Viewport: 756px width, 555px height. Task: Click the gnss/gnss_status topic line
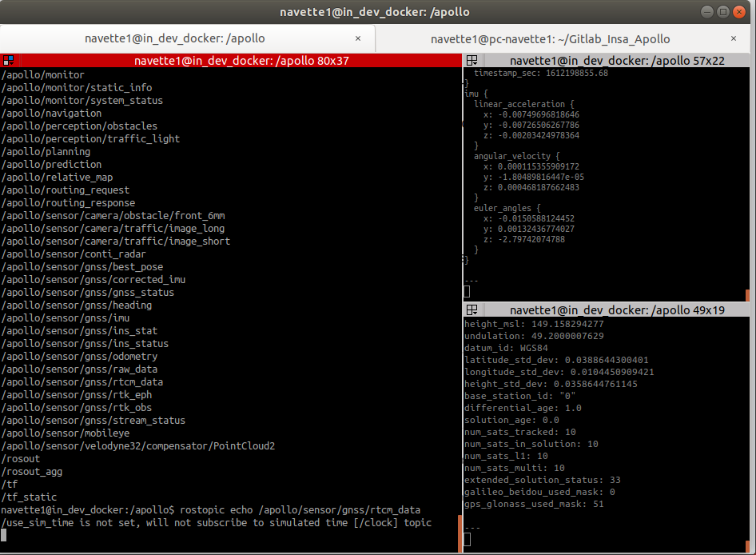pos(88,293)
